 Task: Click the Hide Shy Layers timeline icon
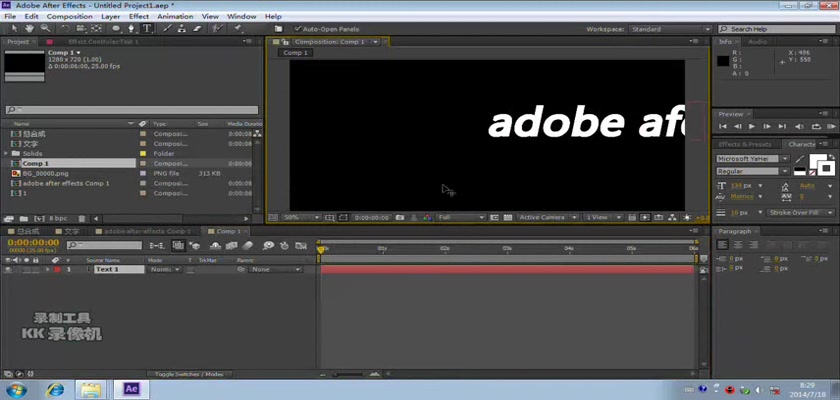215,245
